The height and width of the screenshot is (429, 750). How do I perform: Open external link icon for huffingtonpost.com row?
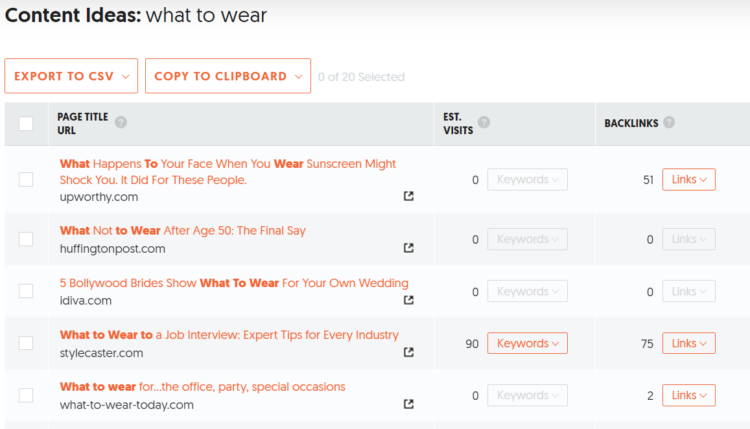(408, 248)
